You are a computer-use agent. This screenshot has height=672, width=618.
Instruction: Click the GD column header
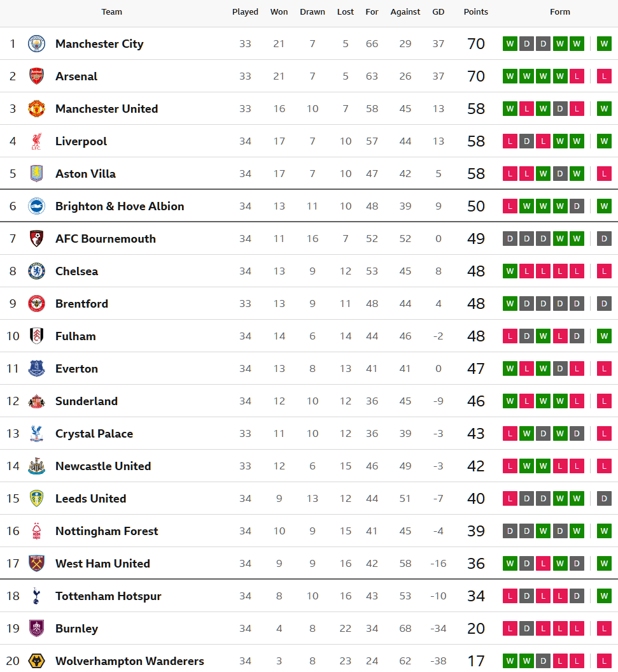[439, 12]
